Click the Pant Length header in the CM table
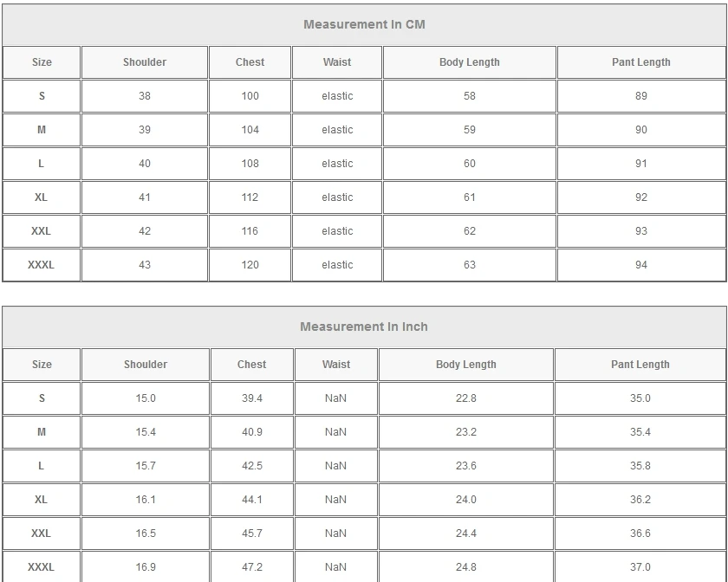The width and height of the screenshot is (728, 582). [641, 62]
